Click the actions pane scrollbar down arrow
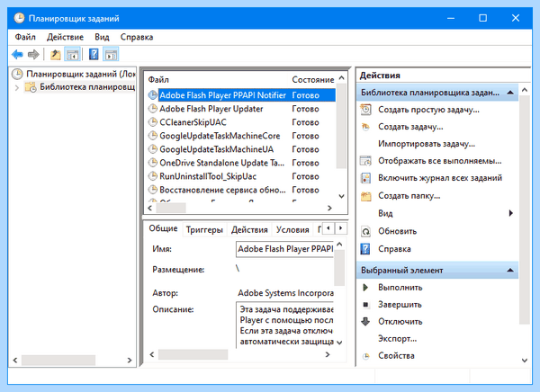This screenshot has width=540, height=392. (525, 361)
